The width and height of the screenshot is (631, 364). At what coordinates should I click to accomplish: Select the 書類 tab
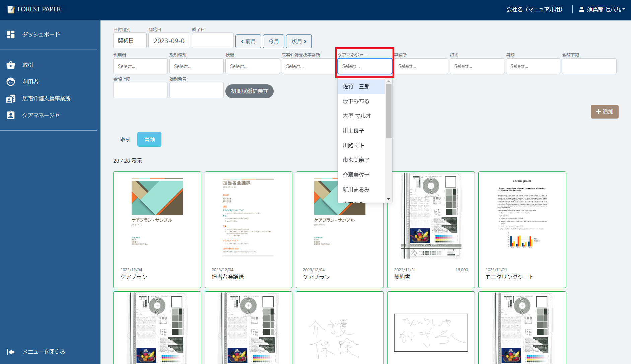pos(149,139)
